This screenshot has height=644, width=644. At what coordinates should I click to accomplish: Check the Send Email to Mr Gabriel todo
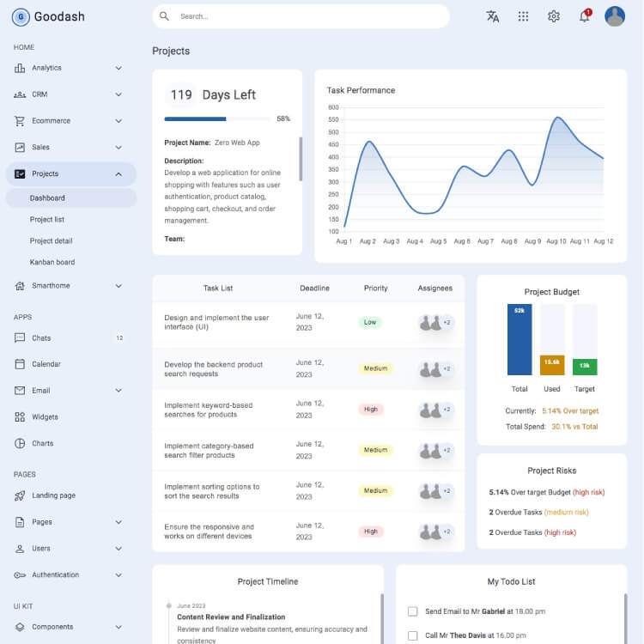coord(413,611)
